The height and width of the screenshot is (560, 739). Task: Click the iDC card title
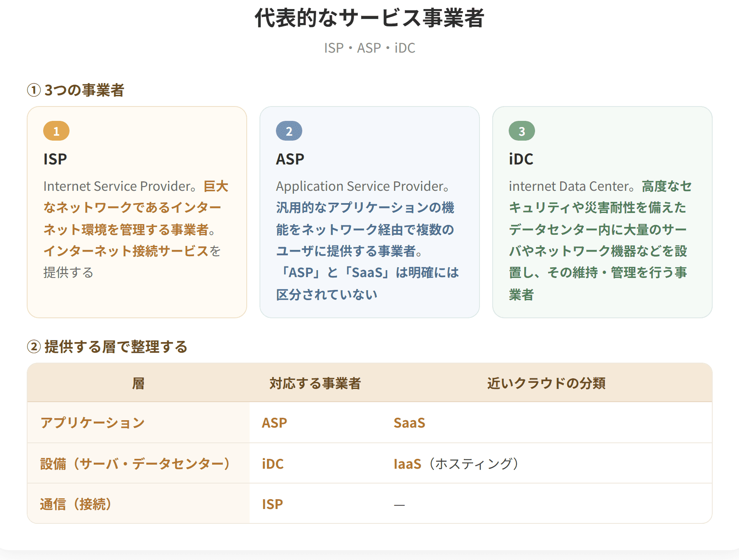(521, 159)
